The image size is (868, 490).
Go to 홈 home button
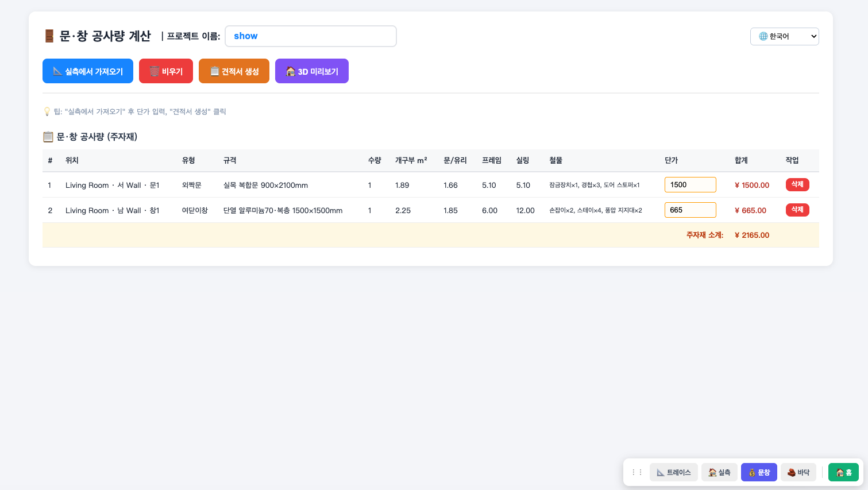[x=843, y=472]
